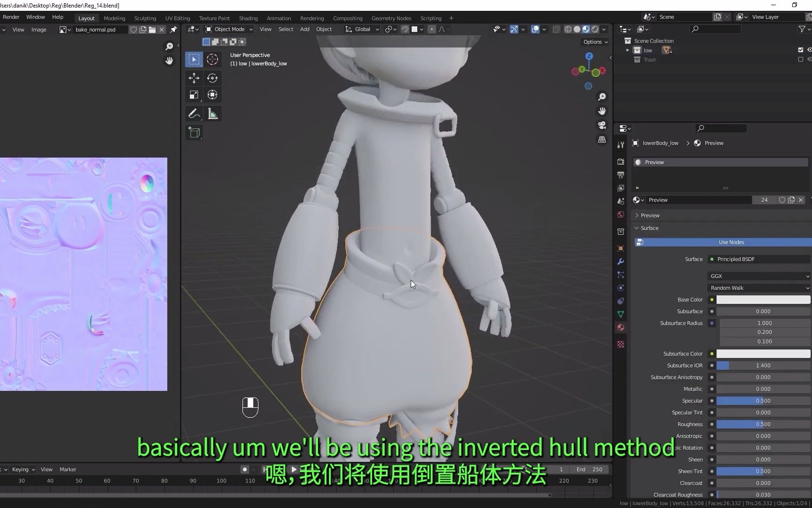Switch to the Shading workspace tab
Viewport: 812px width, 508px height.
coord(248,18)
